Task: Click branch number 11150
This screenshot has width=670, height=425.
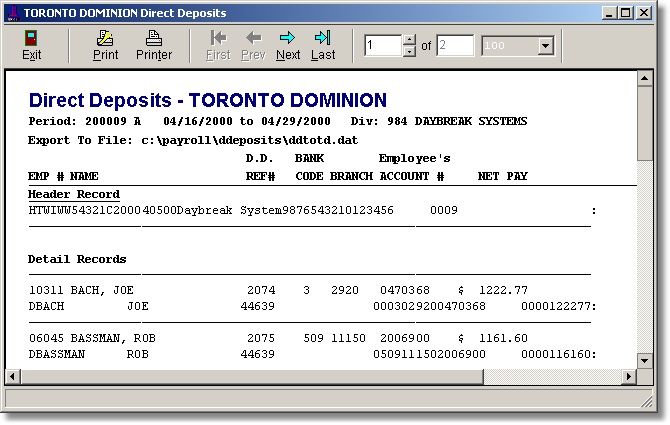Action: [348, 338]
